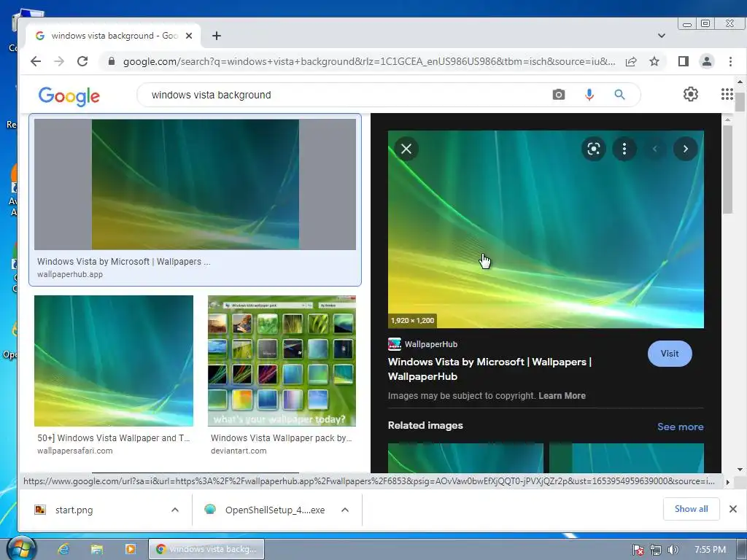Expand OpenShellSetup download options
This screenshot has height=560, width=747.
[x=345, y=510]
